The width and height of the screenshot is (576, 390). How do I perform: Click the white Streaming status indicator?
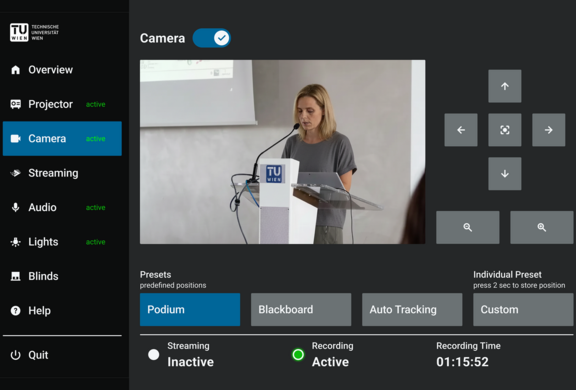[x=154, y=355]
